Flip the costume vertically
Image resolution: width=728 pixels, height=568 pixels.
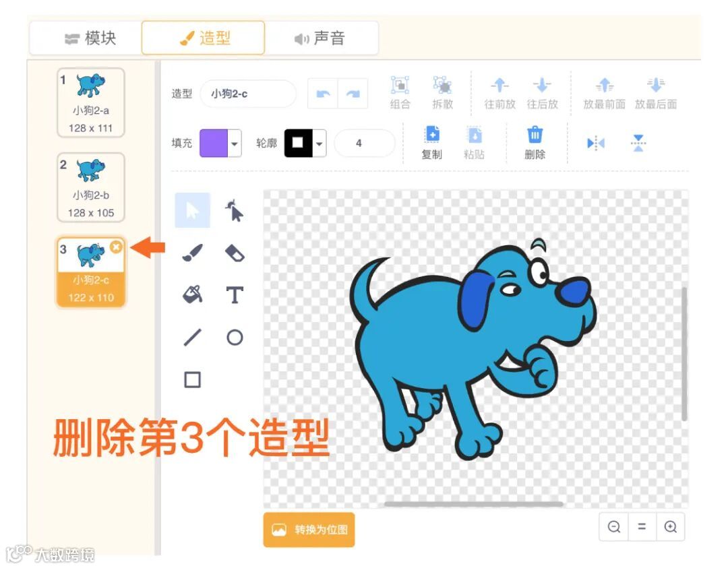click(638, 143)
